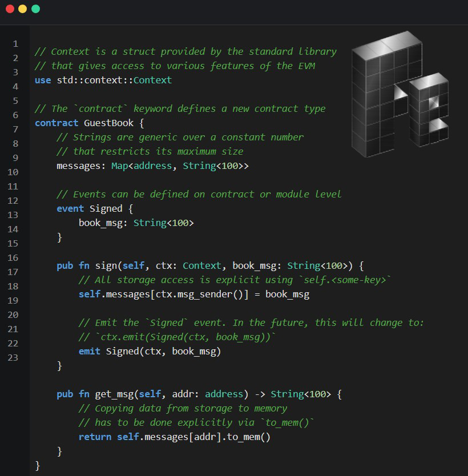Click "addr: address" parameter in get_msg
The image size is (468, 476).
tap(208, 394)
